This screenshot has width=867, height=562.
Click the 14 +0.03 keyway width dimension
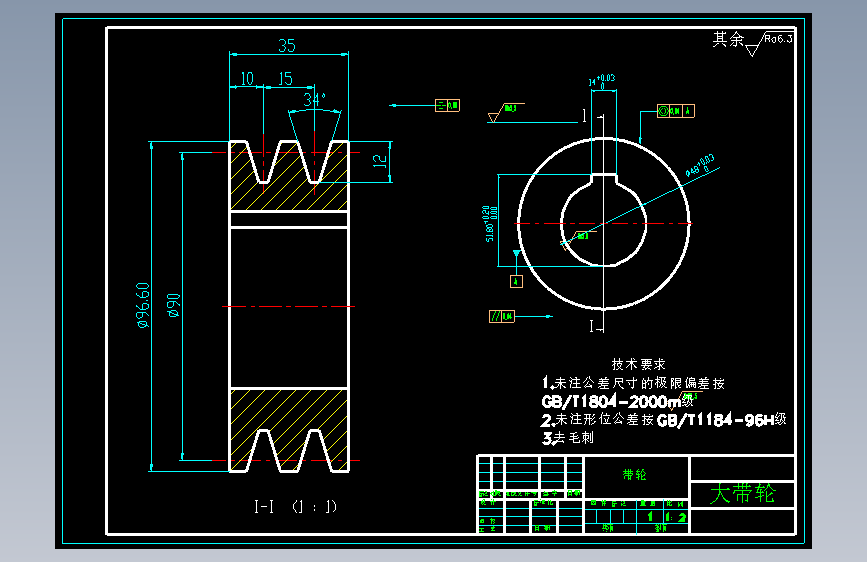[602, 81]
